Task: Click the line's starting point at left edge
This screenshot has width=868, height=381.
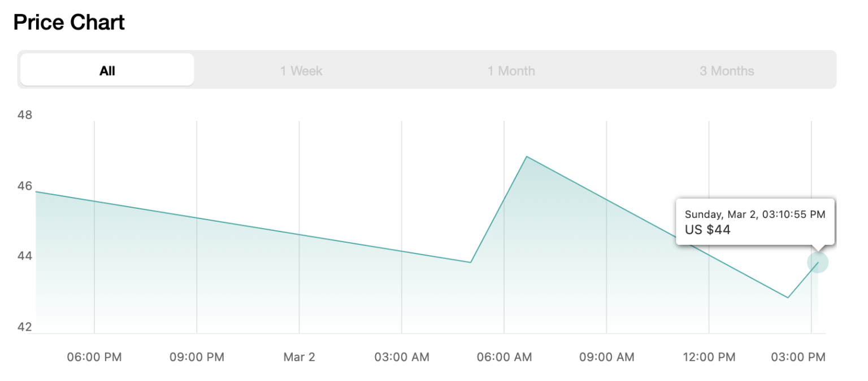Action: (37, 192)
